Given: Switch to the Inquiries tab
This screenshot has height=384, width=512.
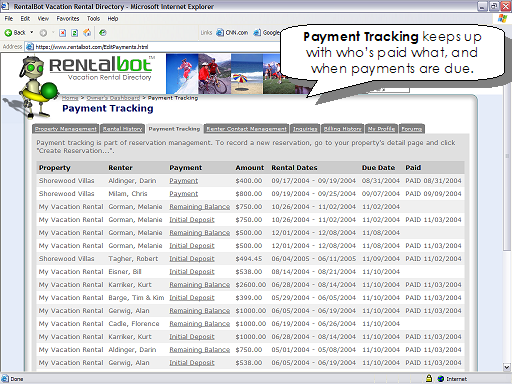Looking at the screenshot, I should tap(305, 129).
